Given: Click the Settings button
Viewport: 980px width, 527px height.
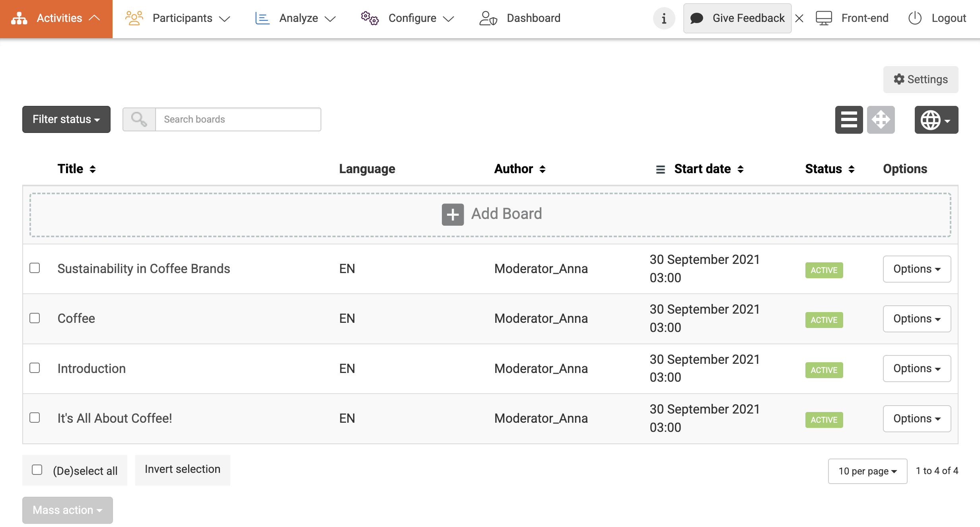Looking at the screenshot, I should (x=920, y=80).
